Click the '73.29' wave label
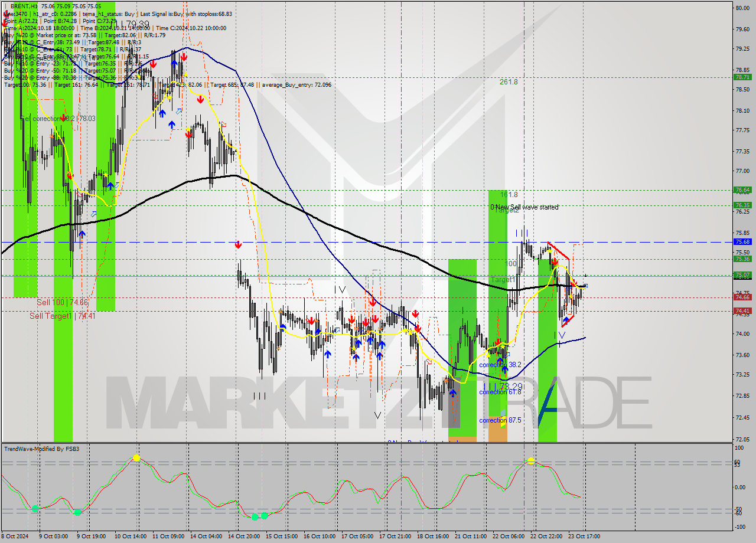The height and width of the screenshot is (543, 756). tap(511, 386)
